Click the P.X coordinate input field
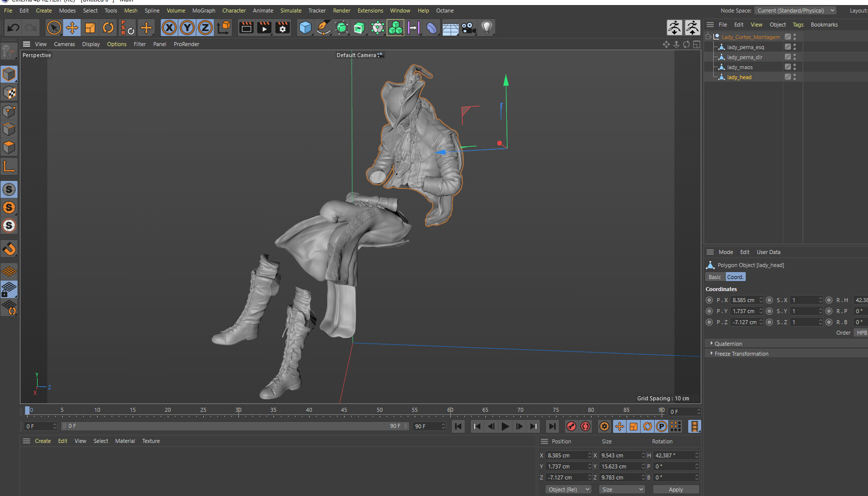 (x=745, y=300)
